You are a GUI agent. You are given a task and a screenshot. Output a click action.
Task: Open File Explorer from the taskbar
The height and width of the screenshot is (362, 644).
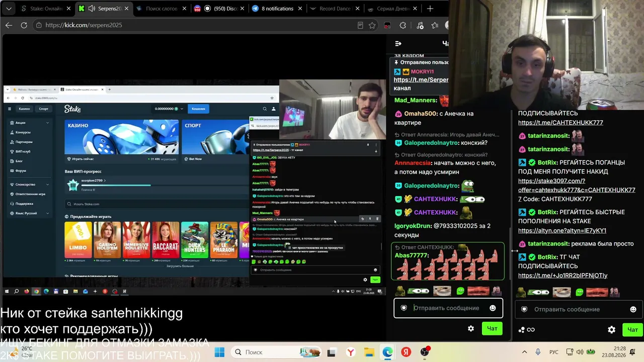pos(369,352)
